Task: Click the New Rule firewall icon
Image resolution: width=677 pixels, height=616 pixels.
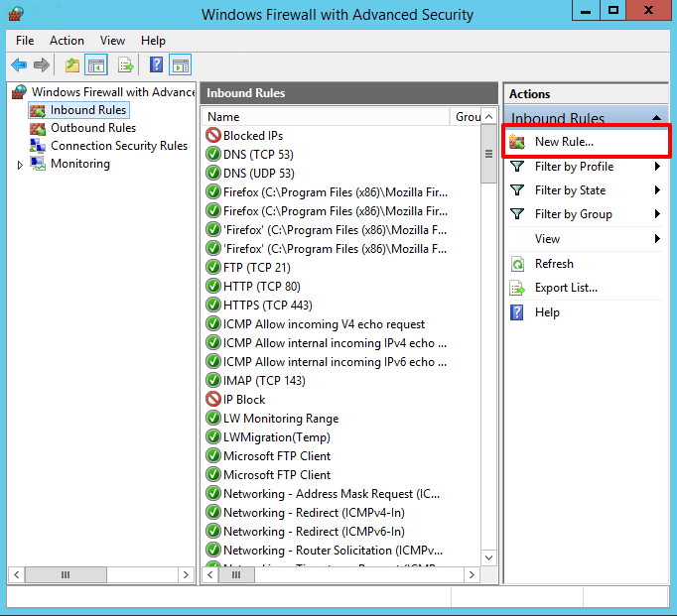Action: point(517,142)
